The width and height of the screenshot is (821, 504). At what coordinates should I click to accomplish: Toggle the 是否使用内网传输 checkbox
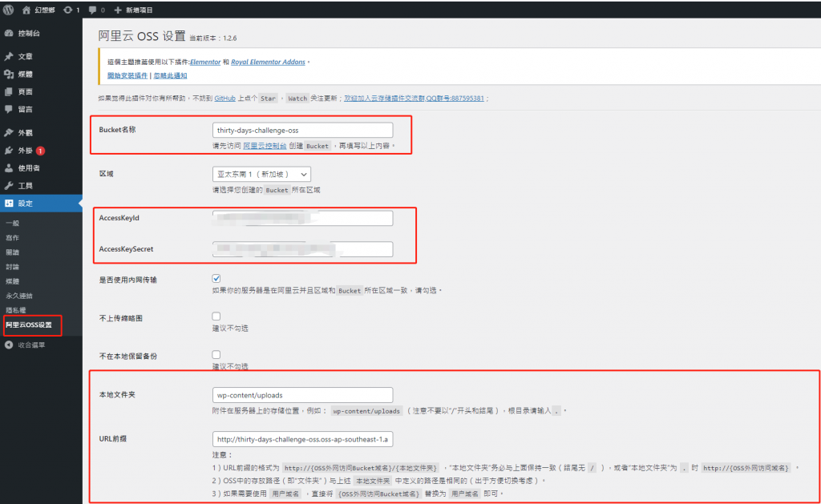(x=216, y=278)
